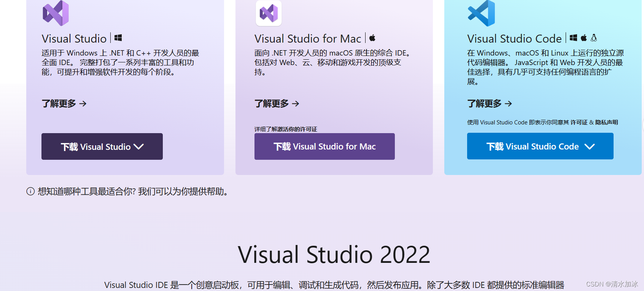Image resolution: width=644 pixels, height=291 pixels.
Task: Click the description starting 在 Windows、macOS 和 Linux
Action: [545, 67]
